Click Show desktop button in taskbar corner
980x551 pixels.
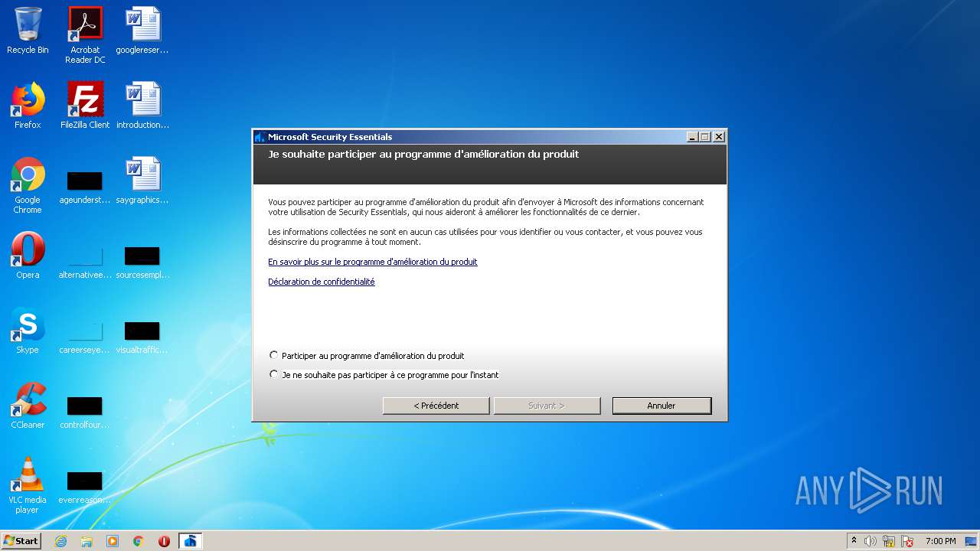[x=972, y=541]
